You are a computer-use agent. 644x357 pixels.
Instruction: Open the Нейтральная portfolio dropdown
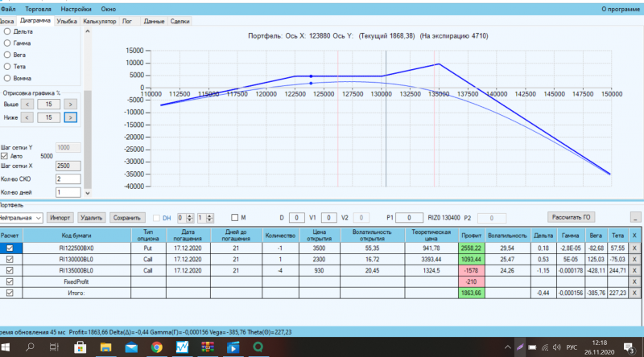(x=21, y=218)
